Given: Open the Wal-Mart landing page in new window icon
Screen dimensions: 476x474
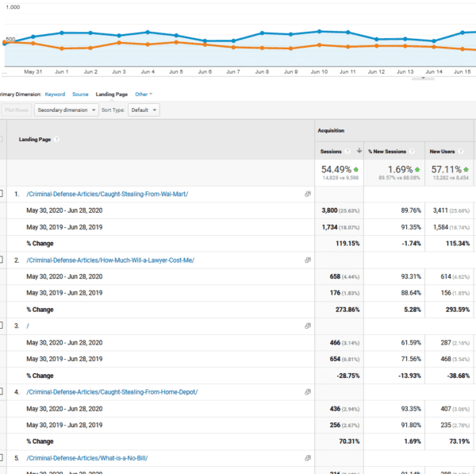Looking at the screenshot, I should [308, 193].
